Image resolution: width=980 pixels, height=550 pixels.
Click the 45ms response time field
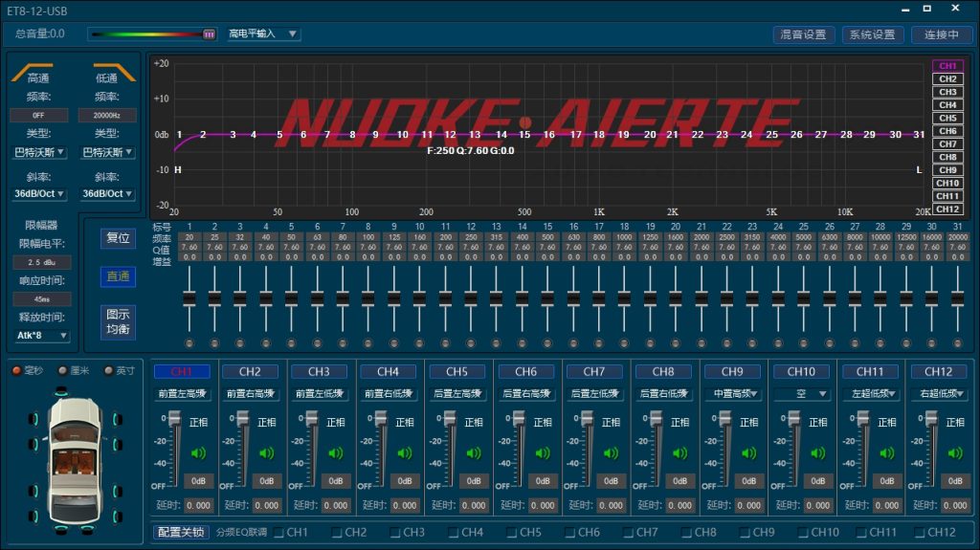pos(41,299)
